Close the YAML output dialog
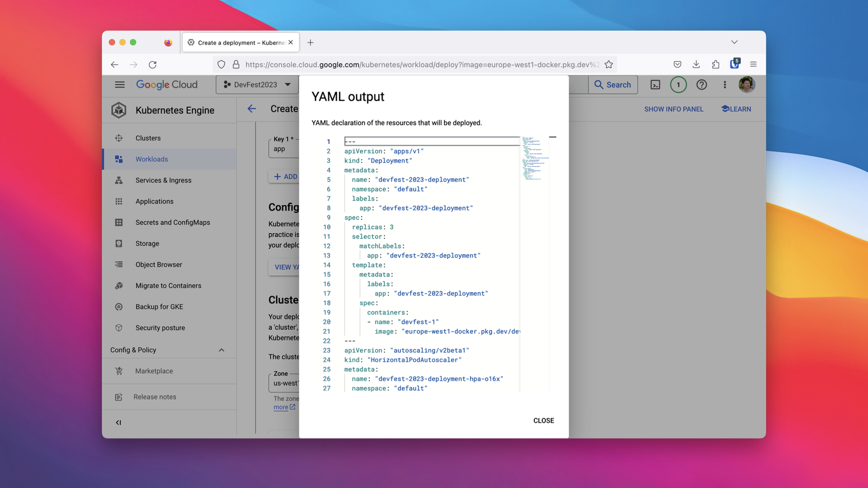868x488 pixels. (543, 420)
